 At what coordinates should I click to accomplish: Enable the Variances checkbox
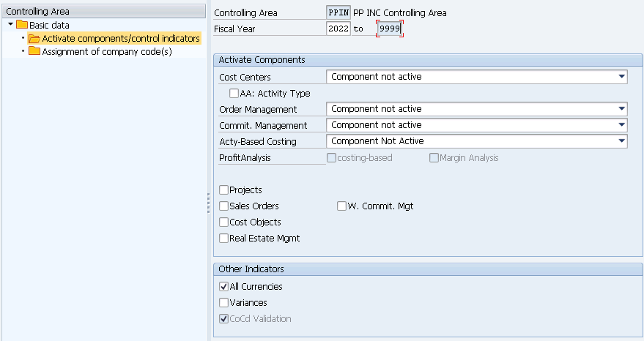coord(223,302)
